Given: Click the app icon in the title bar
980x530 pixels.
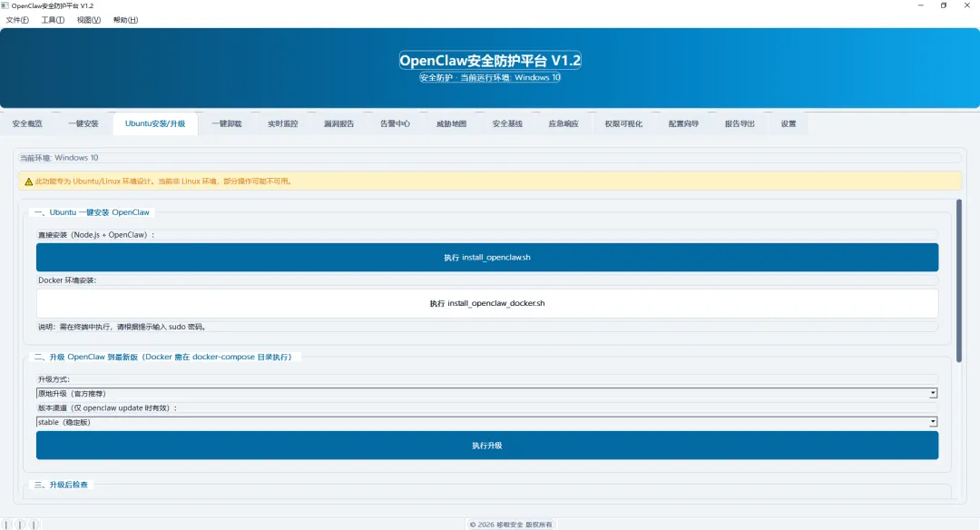Looking at the screenshot, I should [5, 5].
